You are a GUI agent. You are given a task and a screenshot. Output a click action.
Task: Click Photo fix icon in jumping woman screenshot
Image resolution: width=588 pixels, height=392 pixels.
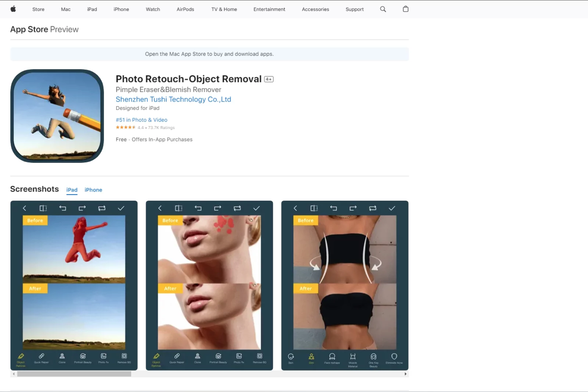point(104,356)
